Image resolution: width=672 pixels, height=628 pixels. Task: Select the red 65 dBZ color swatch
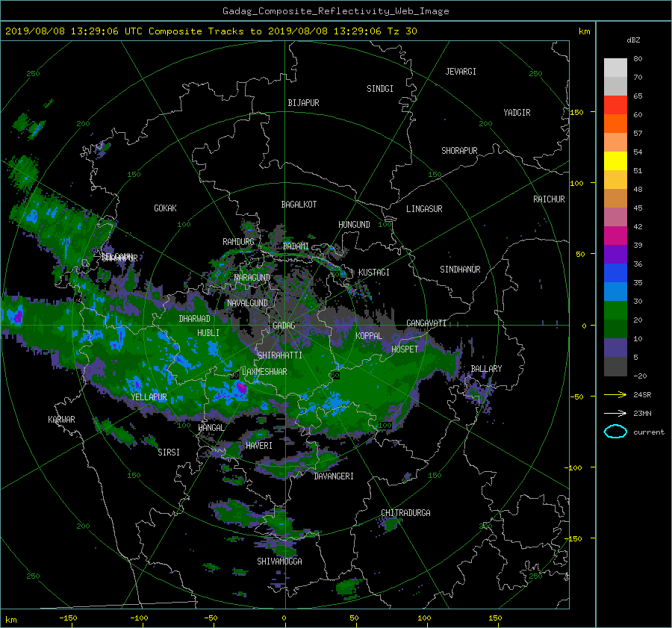[x=615, y=105]
